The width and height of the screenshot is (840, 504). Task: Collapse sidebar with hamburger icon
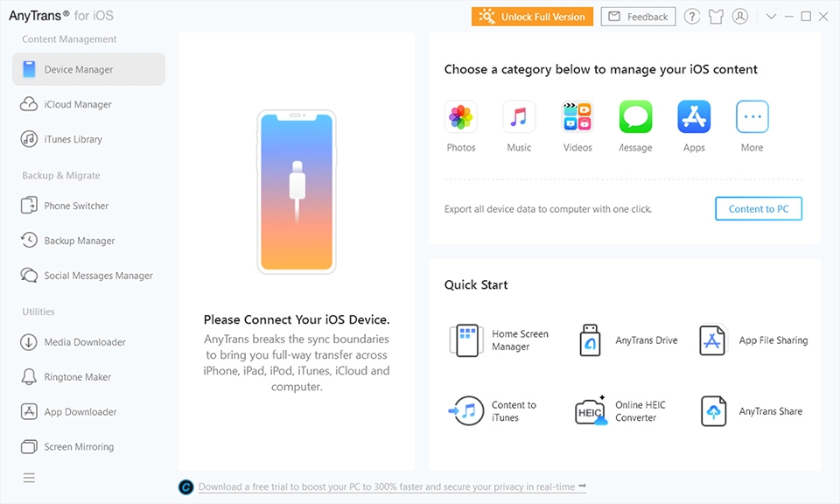(x=29, y=478)
